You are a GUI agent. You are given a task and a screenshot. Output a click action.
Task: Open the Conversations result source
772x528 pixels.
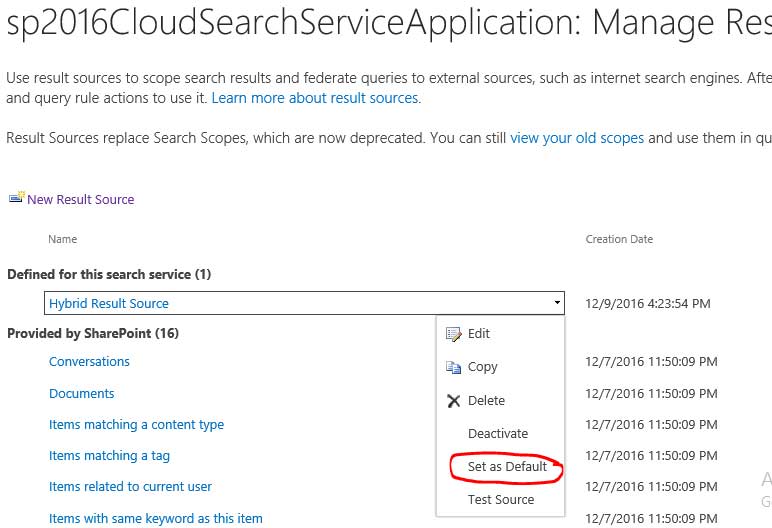(89, 362)
